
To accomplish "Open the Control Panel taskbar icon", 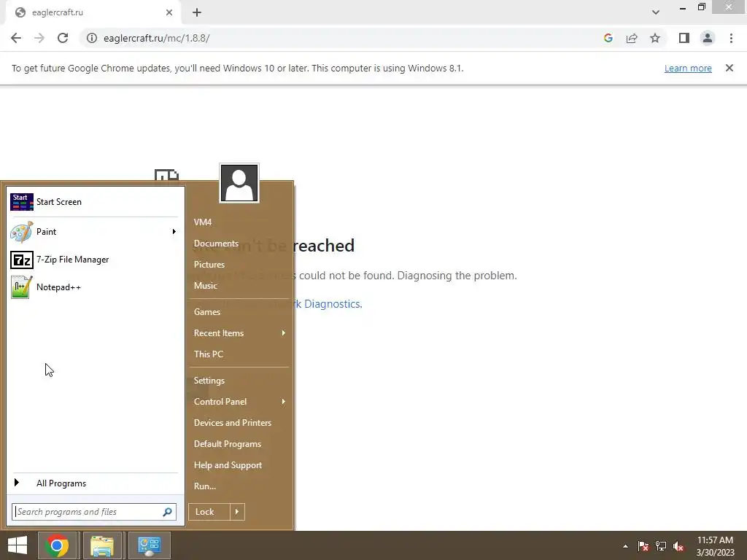I will [x=149, y=545].
